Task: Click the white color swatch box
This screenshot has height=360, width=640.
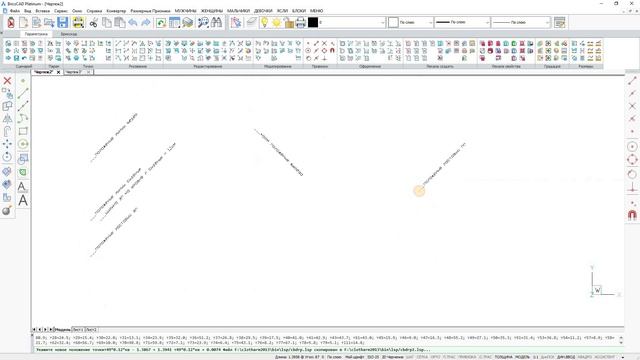Action: 393,22
